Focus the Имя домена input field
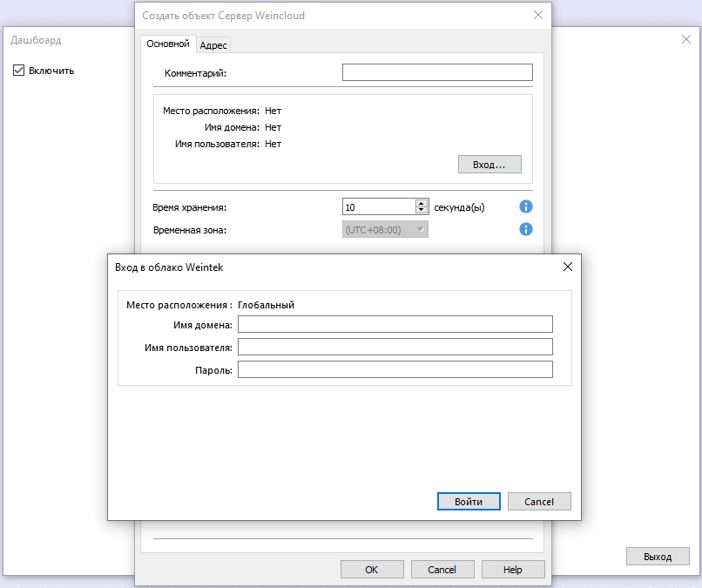The width and height of the screenshot is (702, 588). point(395,324)
